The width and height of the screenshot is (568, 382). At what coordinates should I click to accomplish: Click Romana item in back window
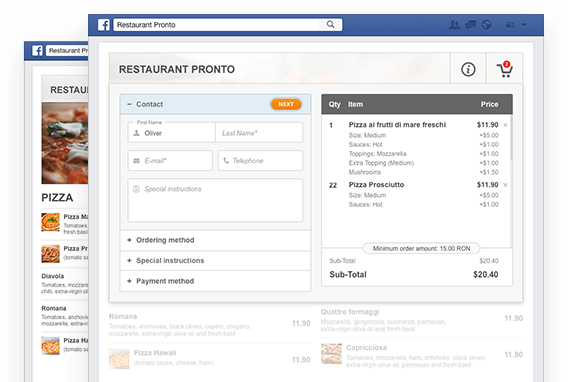[54, 308]
